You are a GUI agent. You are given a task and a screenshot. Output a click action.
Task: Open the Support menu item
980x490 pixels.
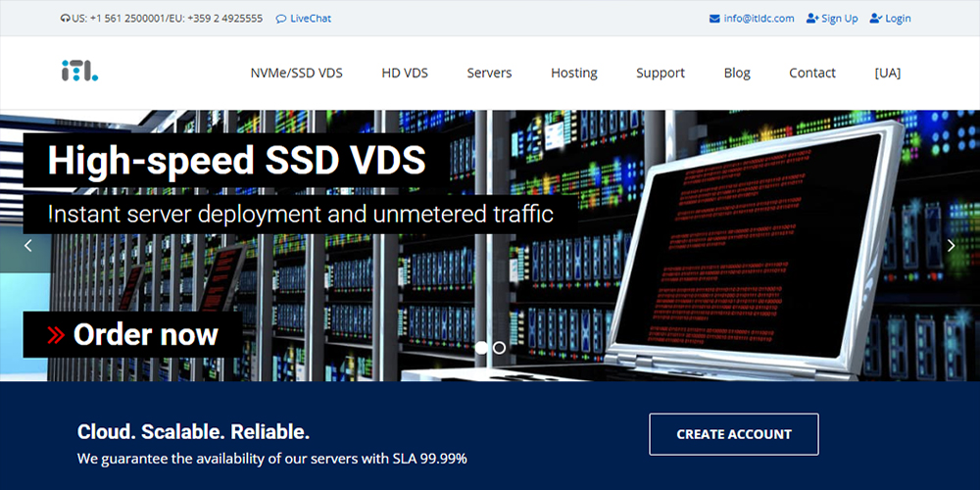[x=660, y=73]
